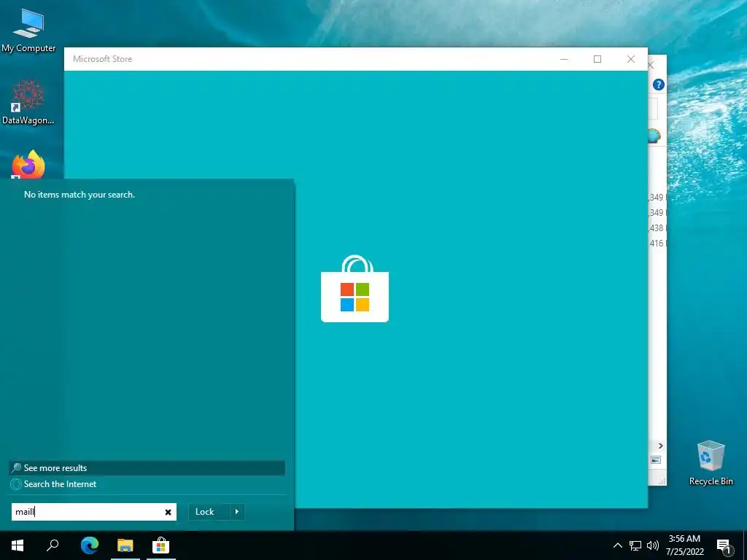Open the notification center icon
The width and height of the screenshot is (747, 560).
coord(724,547)
